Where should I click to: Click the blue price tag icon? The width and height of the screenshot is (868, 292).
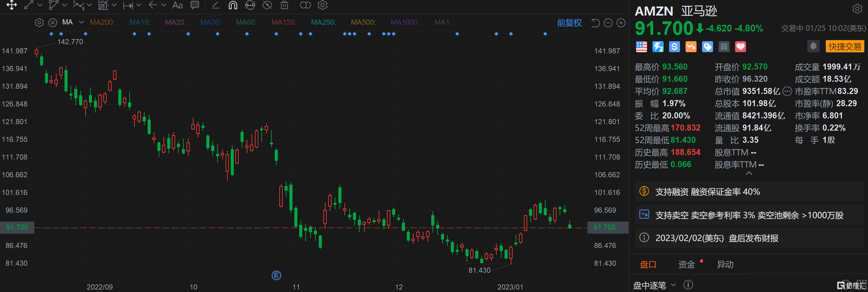click(707, 47)
